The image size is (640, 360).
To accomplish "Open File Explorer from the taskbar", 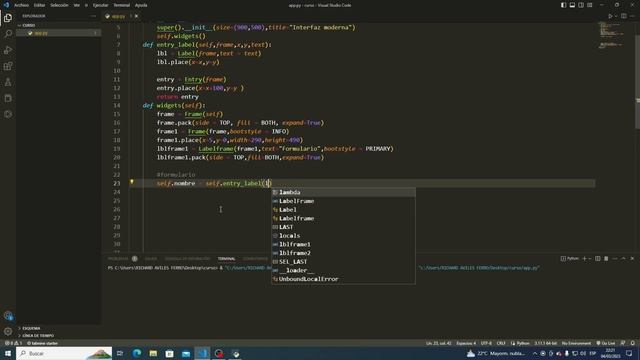I will pyautogui.click(x=153, y=353).
